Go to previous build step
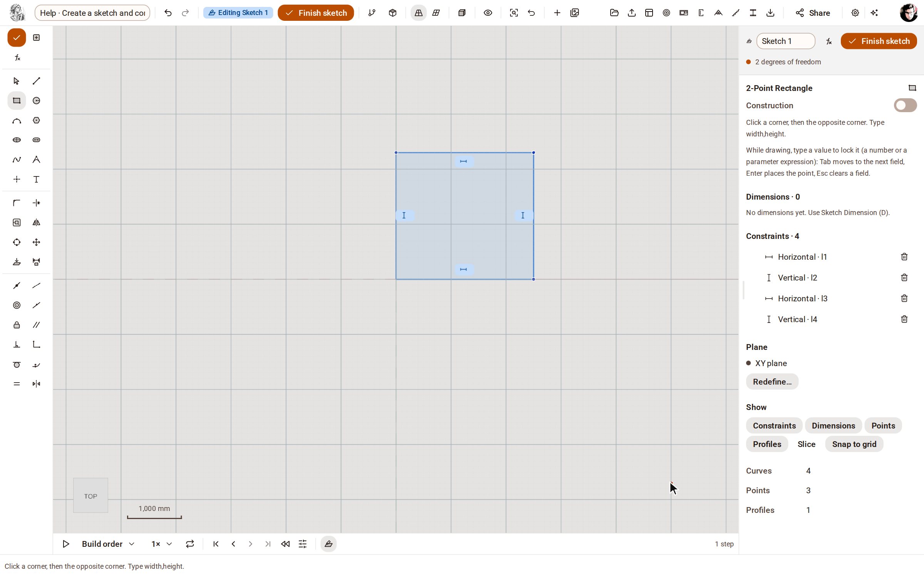The width and height of the screenshot is (924, 578). click(x=233, y=544)
